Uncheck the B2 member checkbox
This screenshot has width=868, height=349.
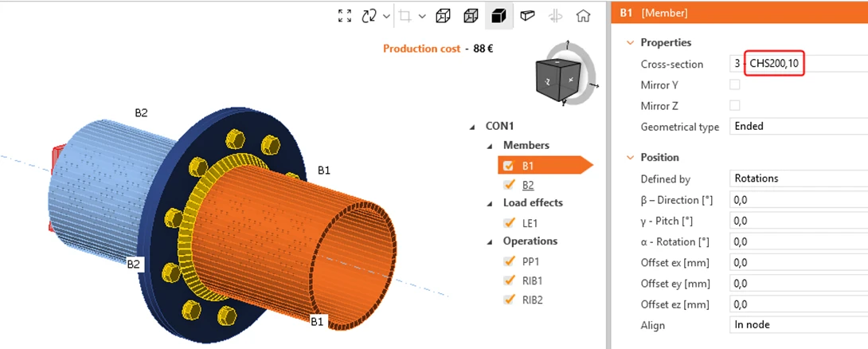[508, 185]
